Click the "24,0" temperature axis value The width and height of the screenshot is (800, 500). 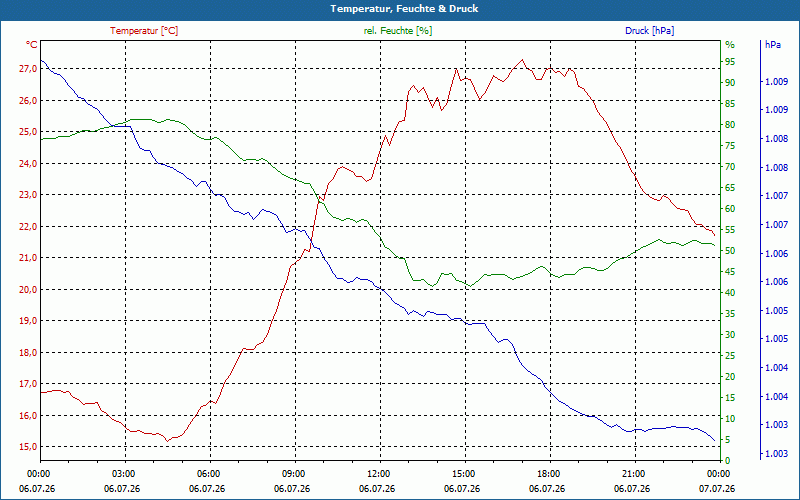tap(28, 163)
